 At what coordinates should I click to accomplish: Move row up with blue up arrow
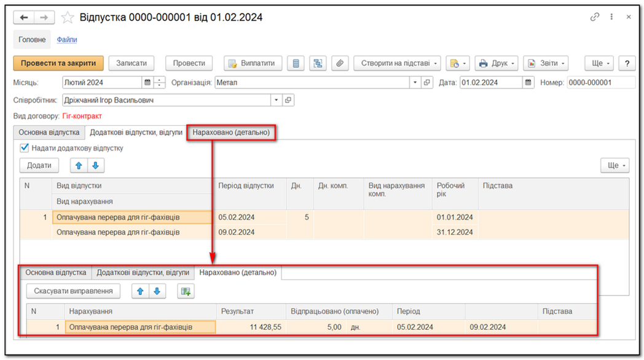[79, 165]
